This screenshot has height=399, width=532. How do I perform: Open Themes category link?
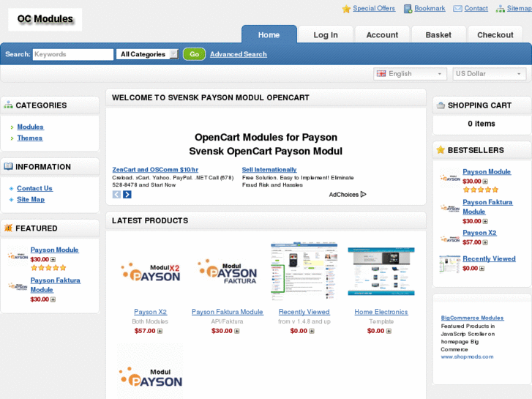coord(30,138)
